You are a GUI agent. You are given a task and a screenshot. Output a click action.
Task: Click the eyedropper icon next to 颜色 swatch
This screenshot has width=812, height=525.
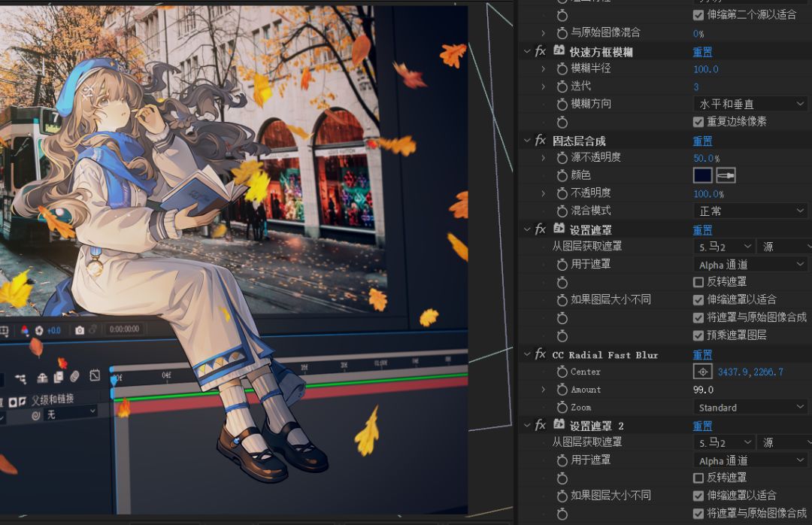point(726,175)
